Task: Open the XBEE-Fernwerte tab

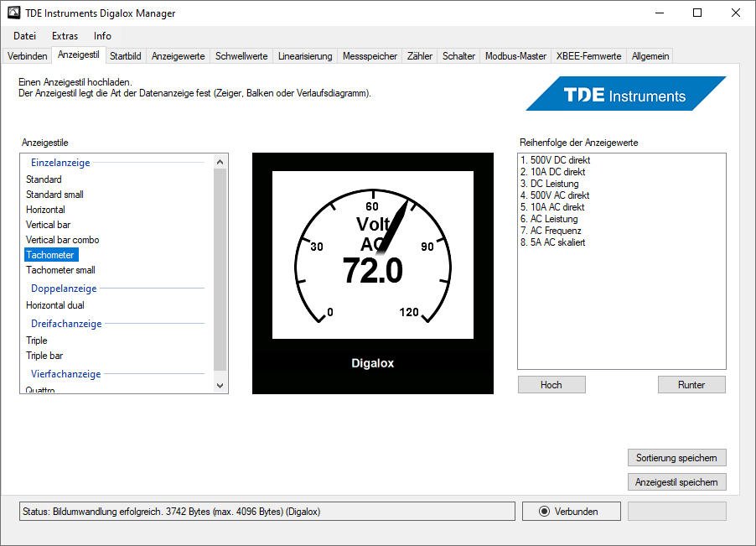Action: [x=588, y=56]
